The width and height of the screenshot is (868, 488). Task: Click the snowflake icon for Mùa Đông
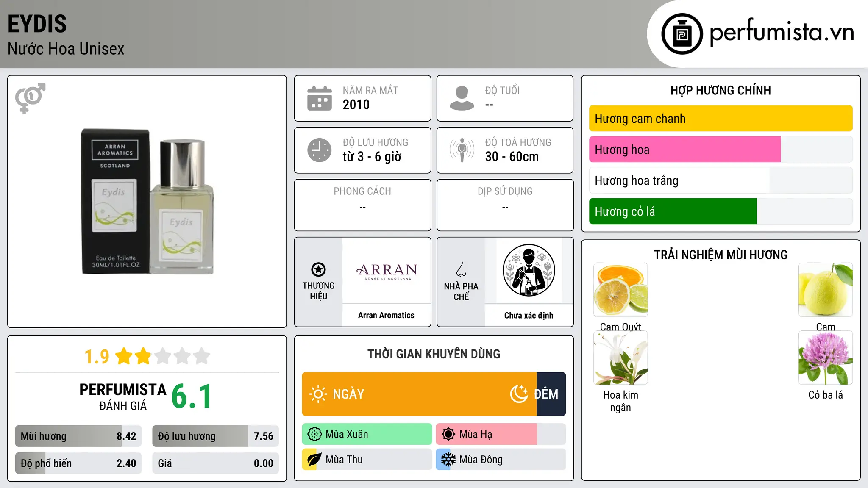448,460
